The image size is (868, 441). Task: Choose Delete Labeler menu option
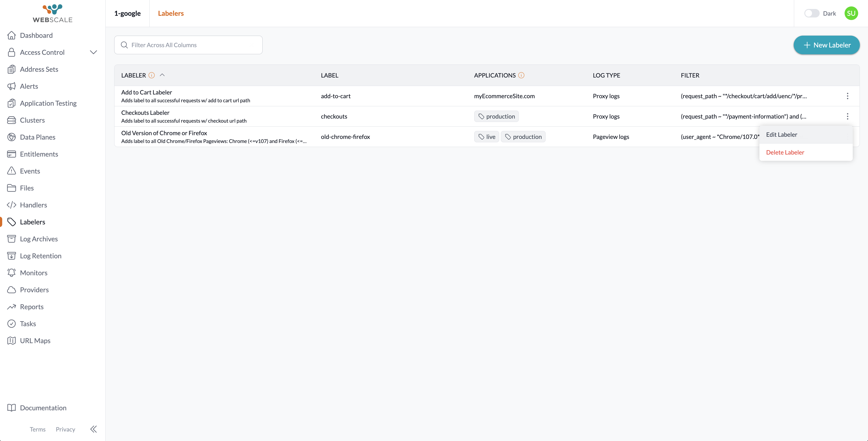tap(785, 152)
